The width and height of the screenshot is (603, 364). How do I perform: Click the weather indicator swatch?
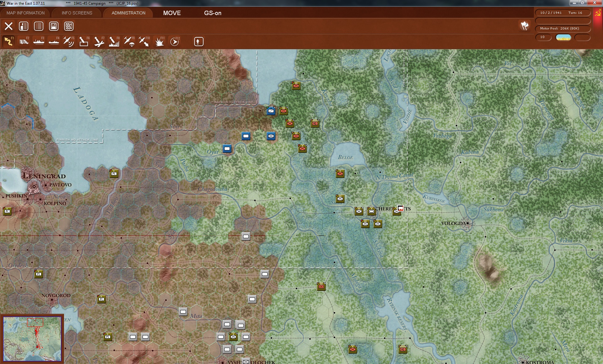click(x=563, y=37)
